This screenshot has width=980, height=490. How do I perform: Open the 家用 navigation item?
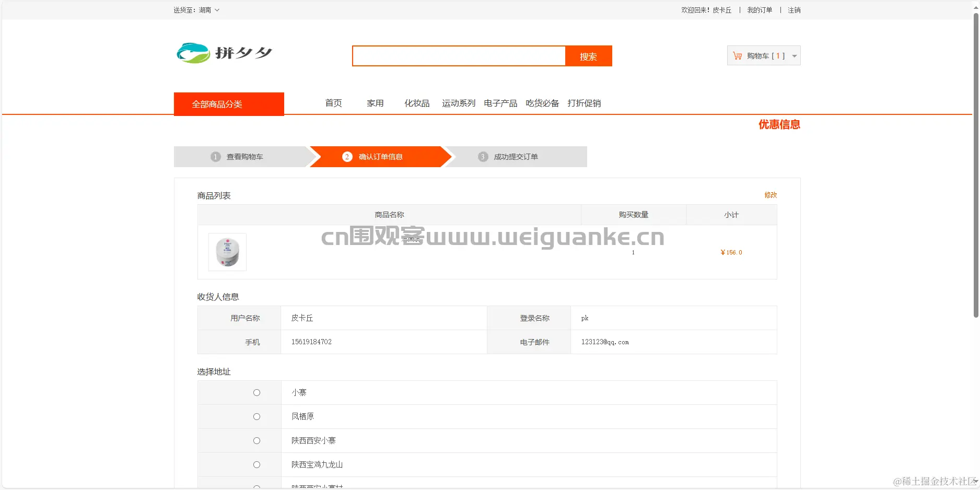375,103
